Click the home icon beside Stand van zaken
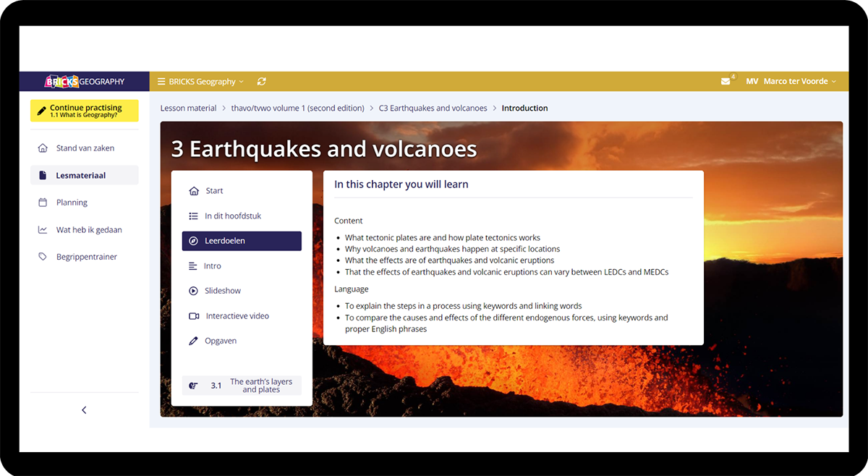 (x=43, y=148)
